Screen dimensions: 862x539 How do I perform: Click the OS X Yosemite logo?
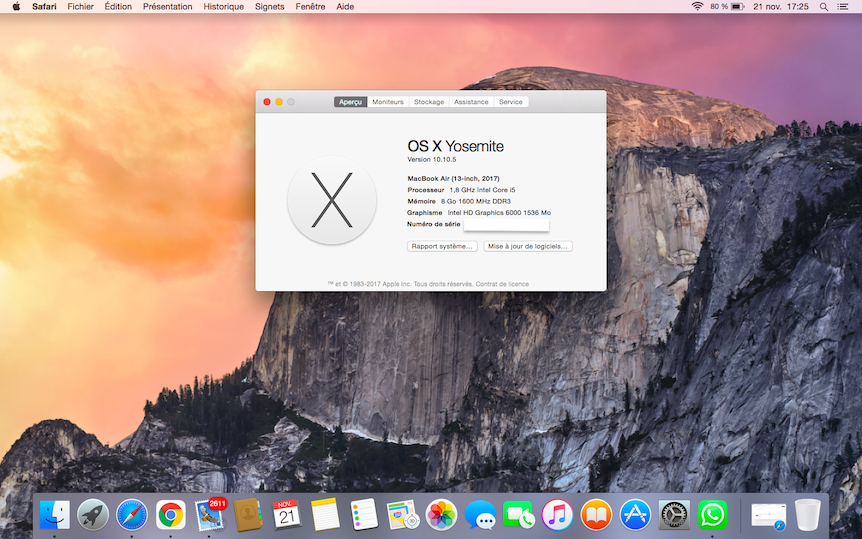point(332,200)
